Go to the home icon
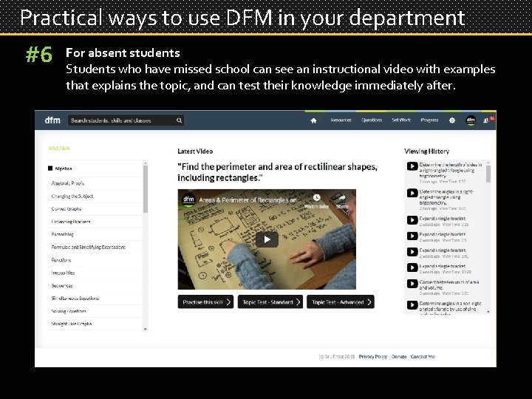 click(313, 120)
